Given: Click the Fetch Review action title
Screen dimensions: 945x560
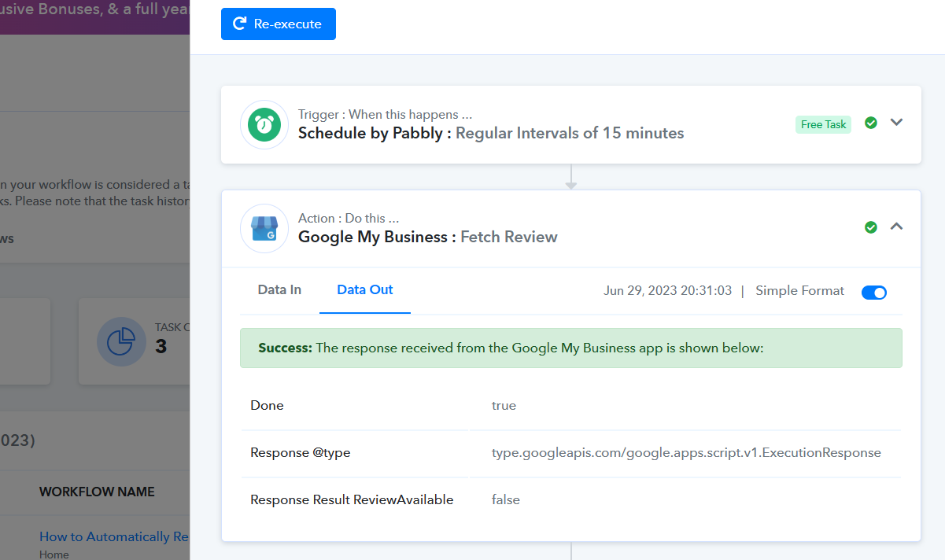Looking at the screenshot, I should click(509, 237).
